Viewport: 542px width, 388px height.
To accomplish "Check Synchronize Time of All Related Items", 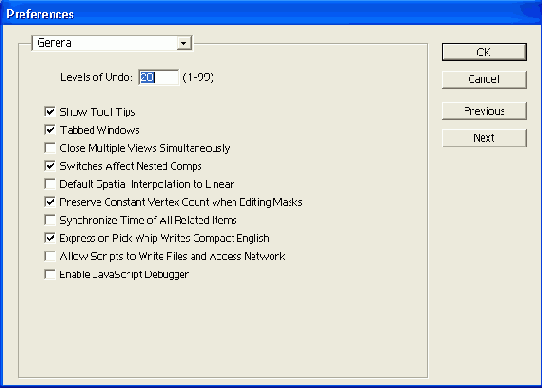I will [50, 220].
